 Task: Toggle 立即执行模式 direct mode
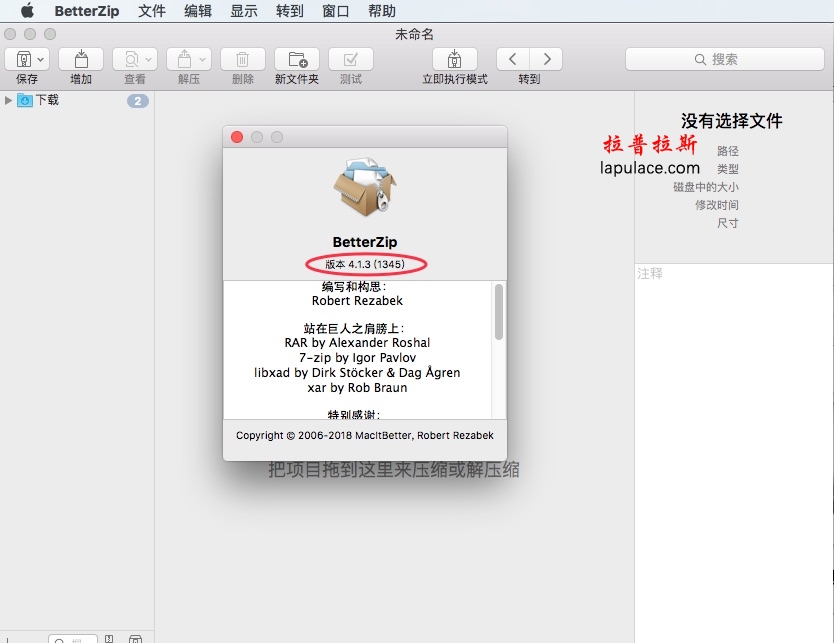click(455, 59)
